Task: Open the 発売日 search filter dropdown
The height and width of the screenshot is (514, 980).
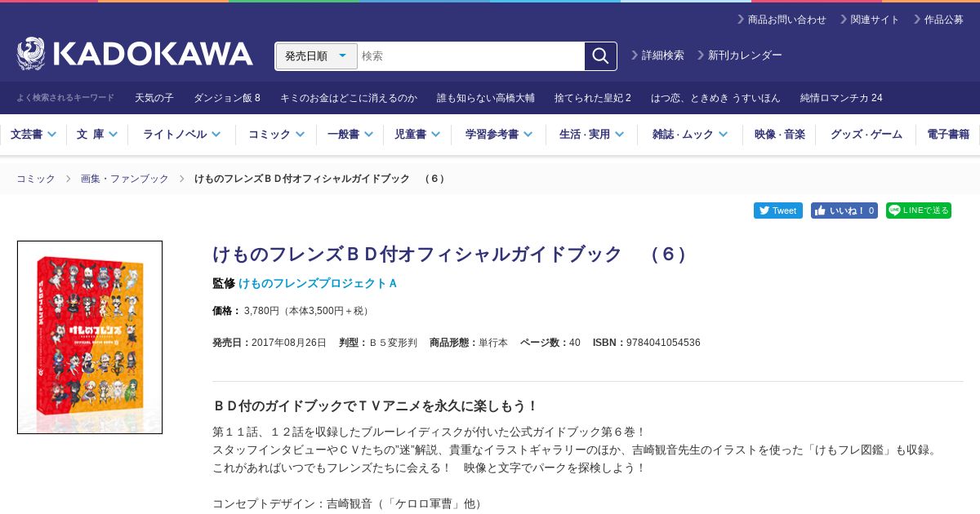Action: [x=317, y=56]
